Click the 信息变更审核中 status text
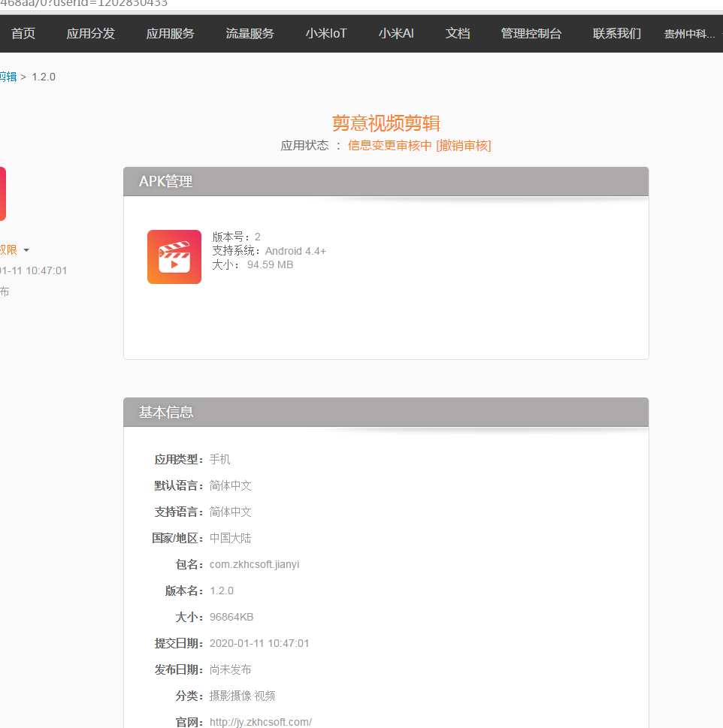This screenshot has height=728, width=723. pyautogui.click(x=389, y=145)
